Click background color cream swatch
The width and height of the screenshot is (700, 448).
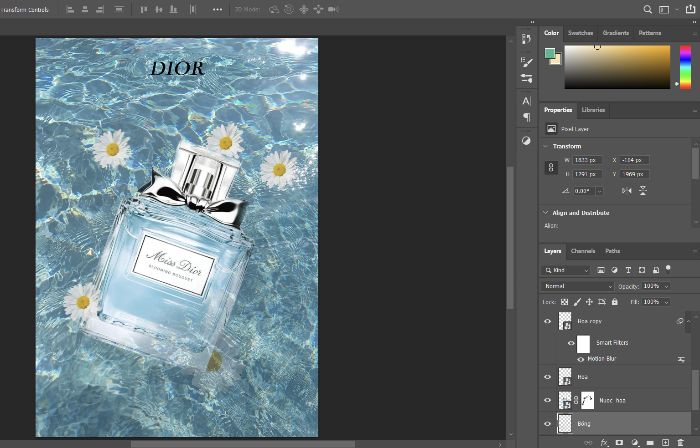click(x=557, y=60)
